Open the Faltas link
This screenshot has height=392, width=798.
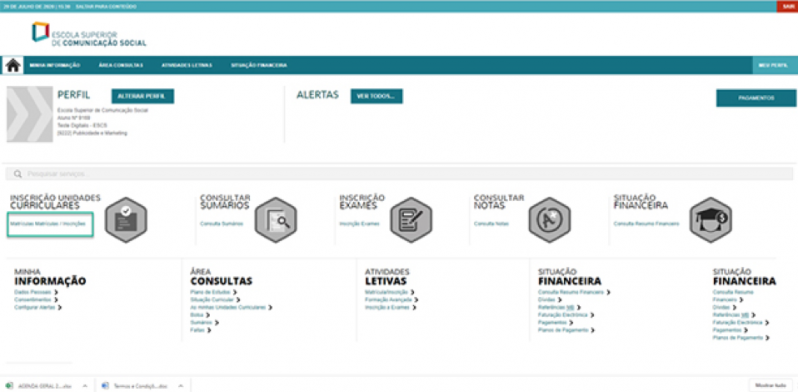pos(197,330)
